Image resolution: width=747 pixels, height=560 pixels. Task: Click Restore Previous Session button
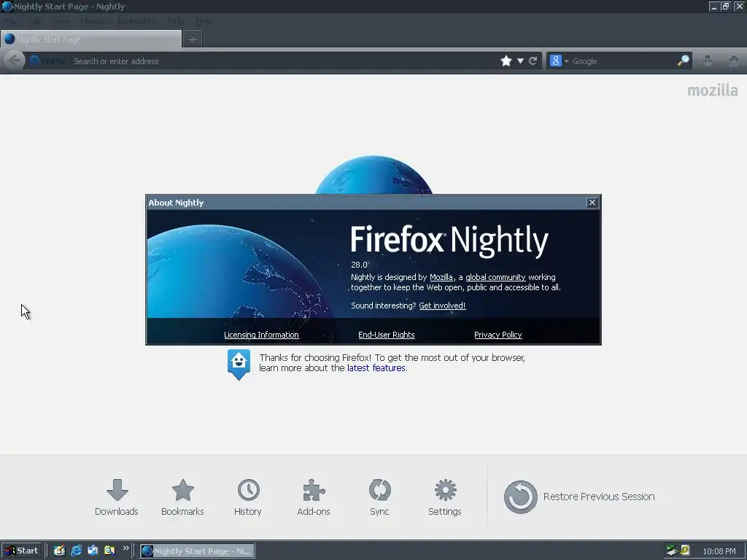[579, 497]
